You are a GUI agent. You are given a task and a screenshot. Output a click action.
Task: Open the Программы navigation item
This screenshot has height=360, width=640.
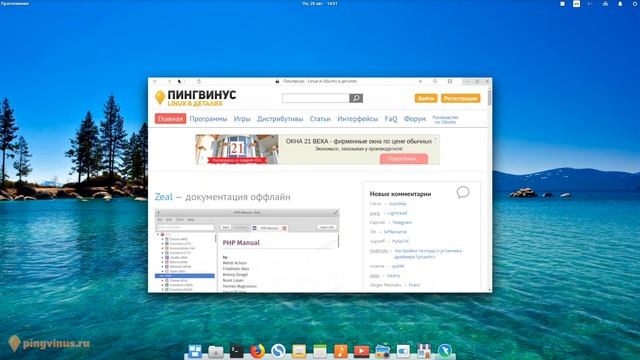(208, 119)
